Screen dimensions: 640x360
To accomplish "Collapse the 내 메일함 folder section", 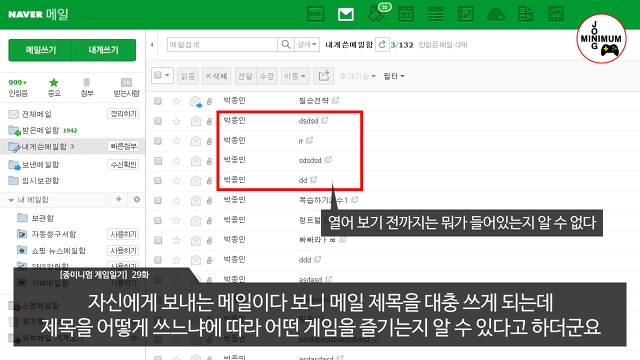I will click(x=11, y=200).
